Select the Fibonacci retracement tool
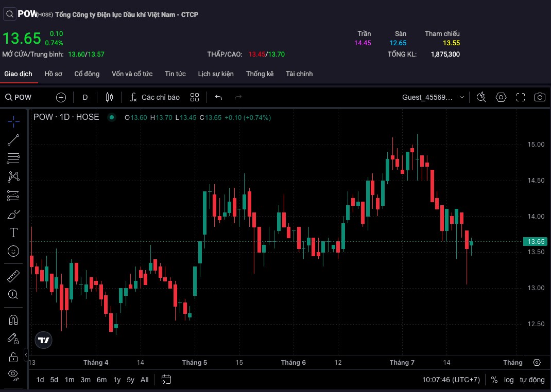The height and width of the screenshot is (392, 551). click(x=13, y=158)
